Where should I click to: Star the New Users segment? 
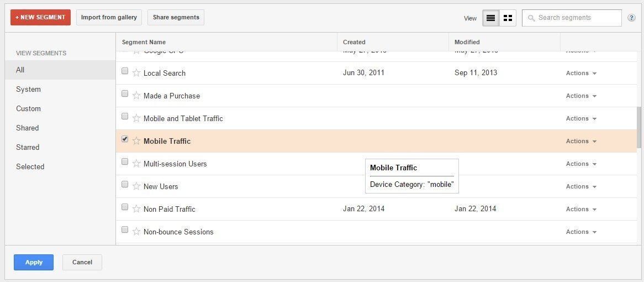[136, 186]
